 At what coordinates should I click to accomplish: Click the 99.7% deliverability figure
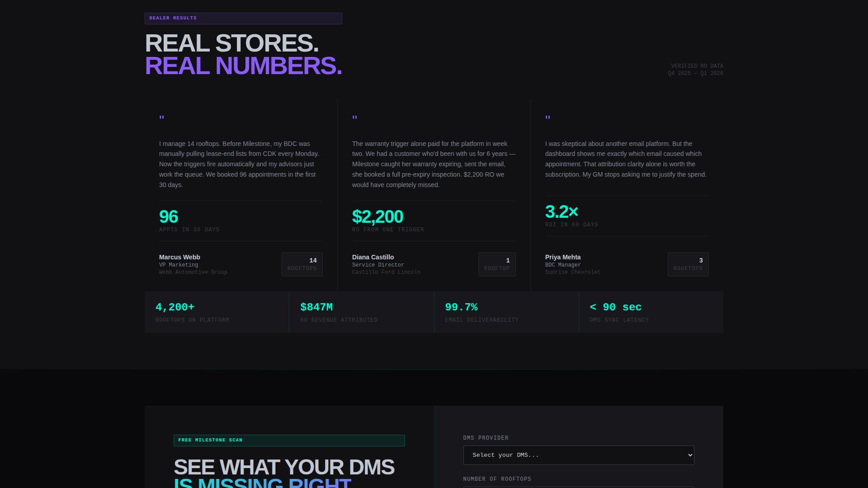(x=461, y=307)
